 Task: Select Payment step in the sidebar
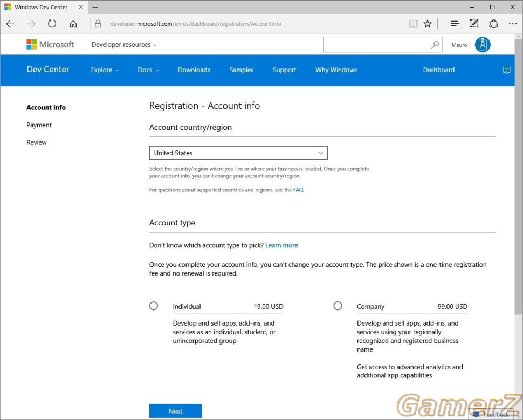coord(39,125)
